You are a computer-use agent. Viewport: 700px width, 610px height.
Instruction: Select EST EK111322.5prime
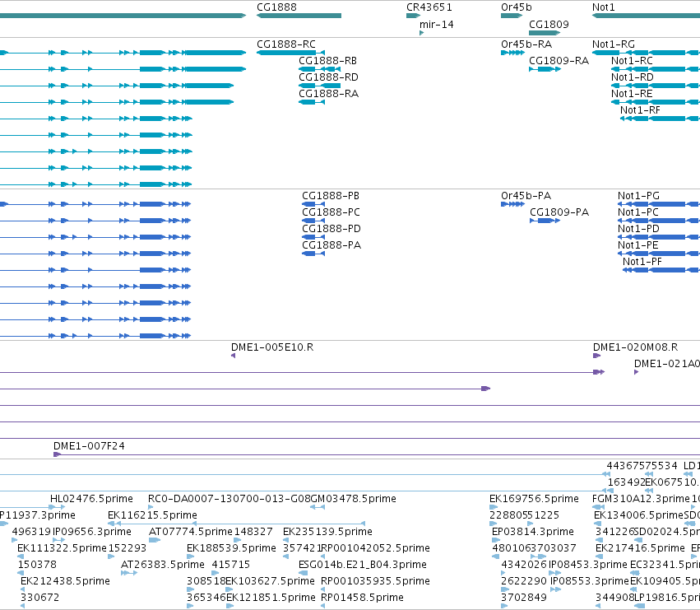tap(20, 556)
